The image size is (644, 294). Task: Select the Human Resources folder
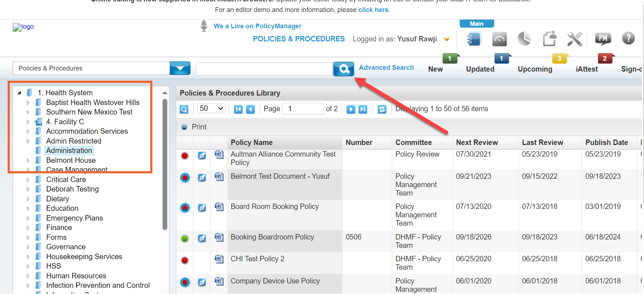(x=76, y=276)
